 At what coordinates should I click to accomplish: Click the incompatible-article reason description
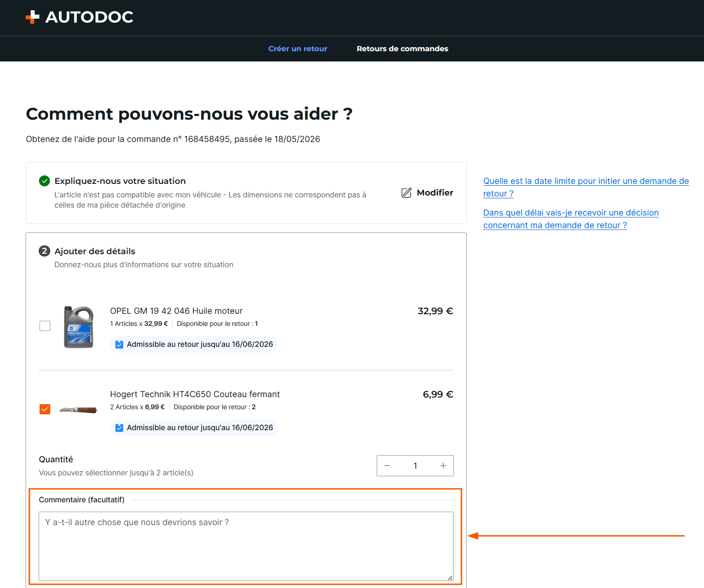pos(210,200)
